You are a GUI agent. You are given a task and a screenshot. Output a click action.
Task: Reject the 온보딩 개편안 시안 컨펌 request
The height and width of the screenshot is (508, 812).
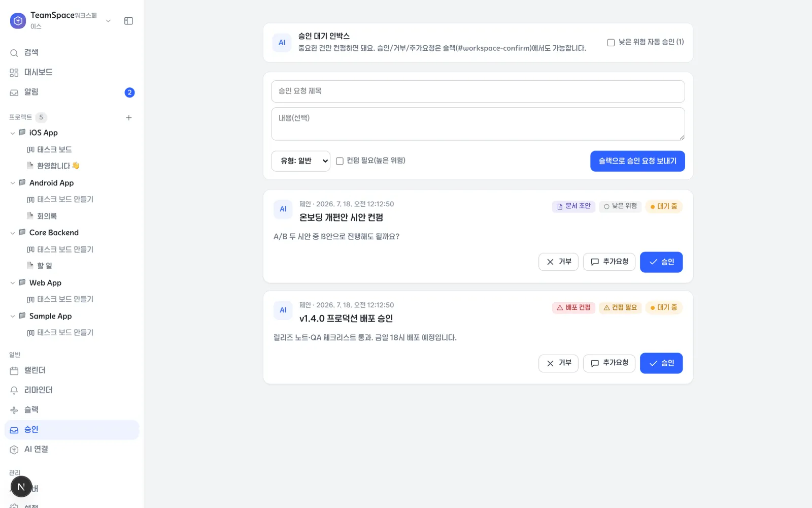558,262
